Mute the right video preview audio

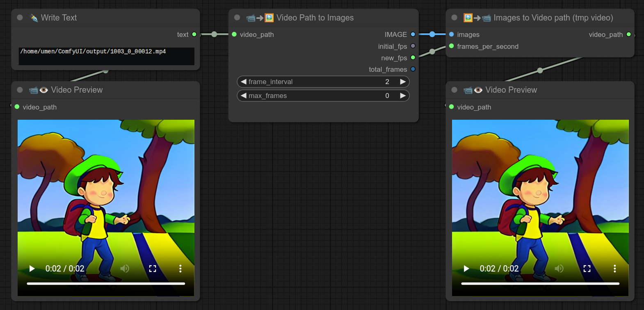click(559, 269)
